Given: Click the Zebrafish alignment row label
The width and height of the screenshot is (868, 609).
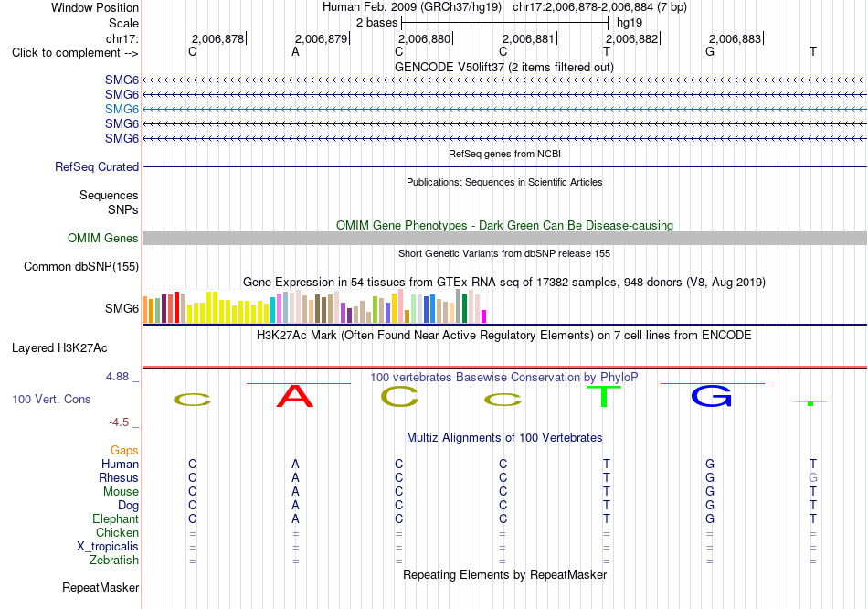Looking at the screenshot, I should point(114,561).
